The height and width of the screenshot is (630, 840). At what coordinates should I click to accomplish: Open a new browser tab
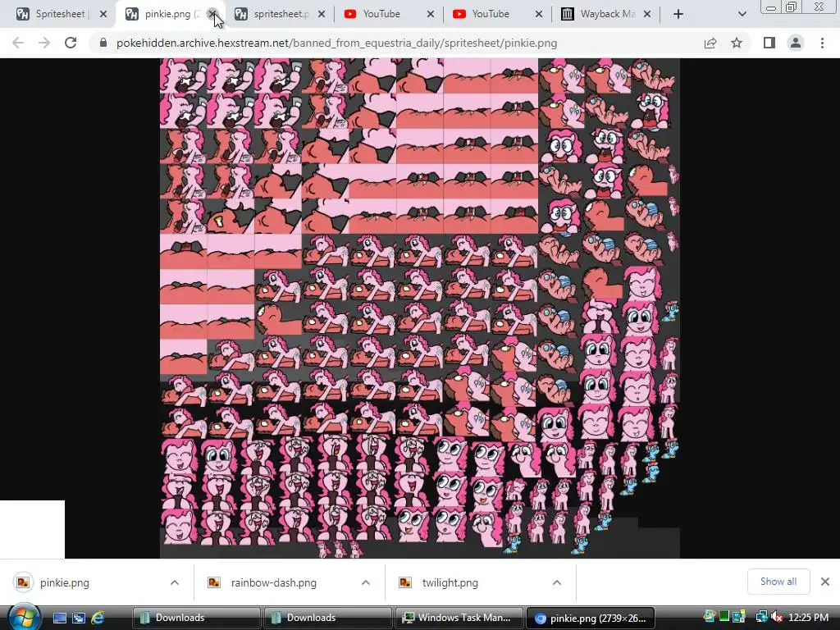pos(678,14)
